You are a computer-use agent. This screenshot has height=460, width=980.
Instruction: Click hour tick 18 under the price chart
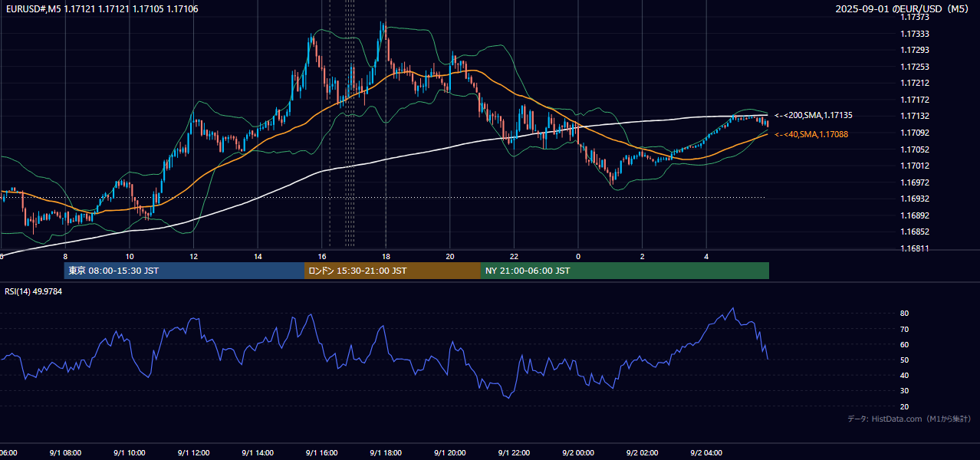[x=386, y=256]
